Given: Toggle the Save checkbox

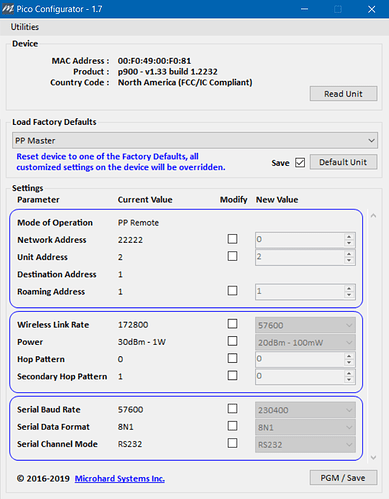Looking at the screenshot, I should (x=300, y=162).
